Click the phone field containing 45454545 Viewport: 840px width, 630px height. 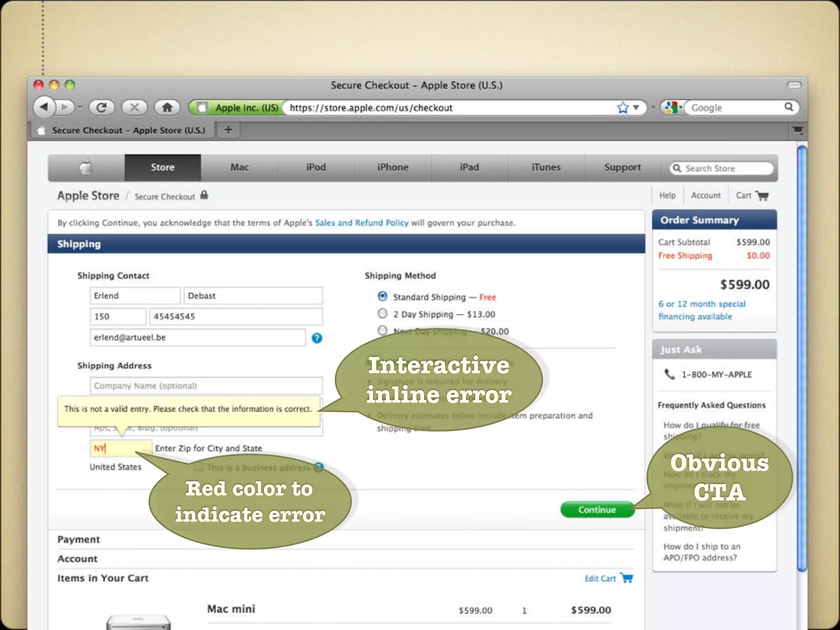236,316
